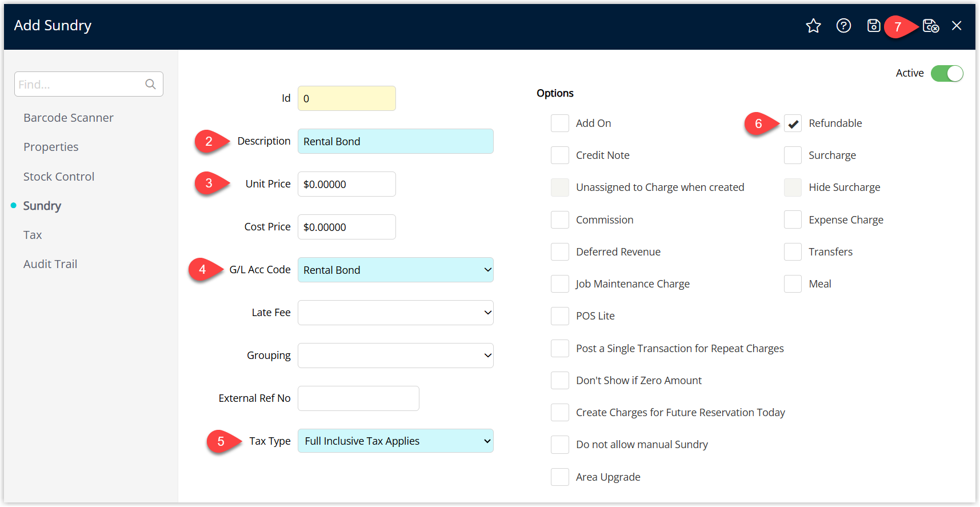
Task: Select the Sundry sidebar item
Action: (x=42, y=206)
